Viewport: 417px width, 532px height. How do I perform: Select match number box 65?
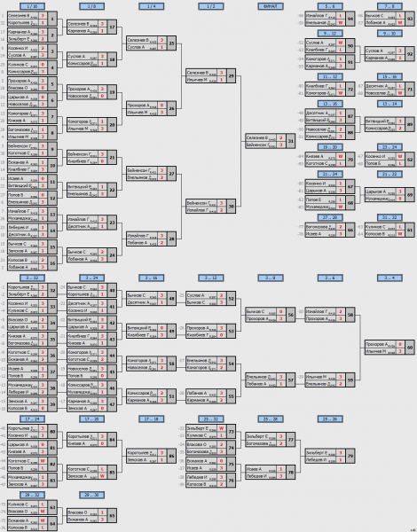[x=112, y=516]
